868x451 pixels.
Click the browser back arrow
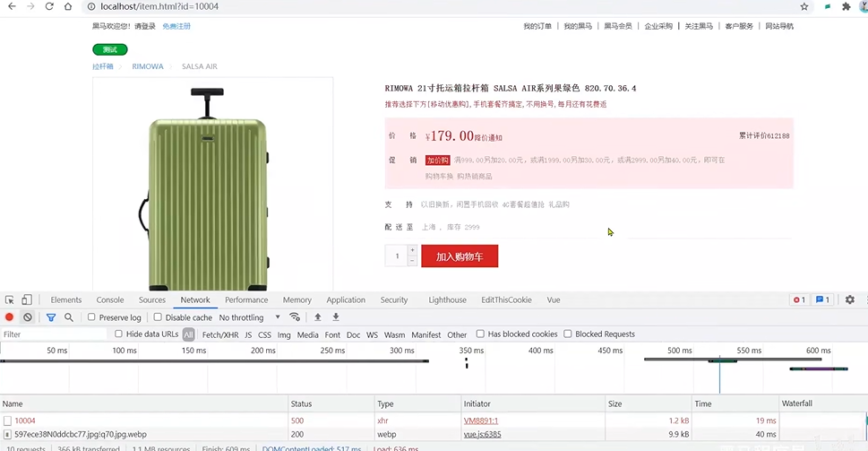point(12,6)
